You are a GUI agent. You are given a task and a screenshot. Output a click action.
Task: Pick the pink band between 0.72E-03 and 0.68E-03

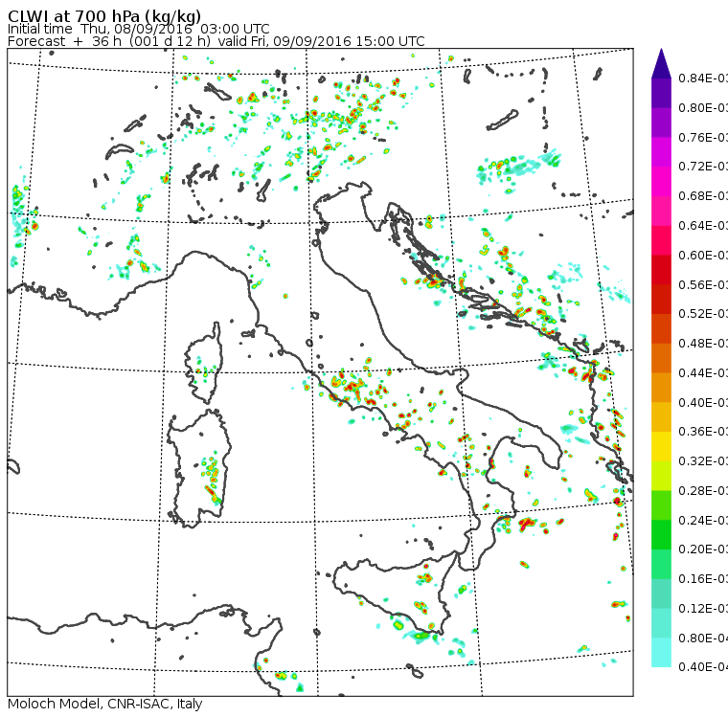[661, 182]
